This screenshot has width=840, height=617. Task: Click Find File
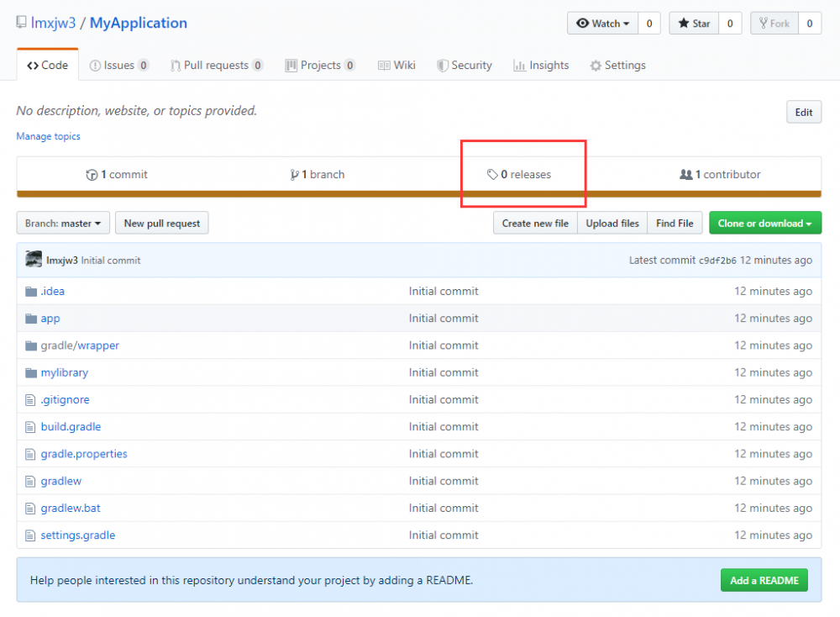click(675, 223)
